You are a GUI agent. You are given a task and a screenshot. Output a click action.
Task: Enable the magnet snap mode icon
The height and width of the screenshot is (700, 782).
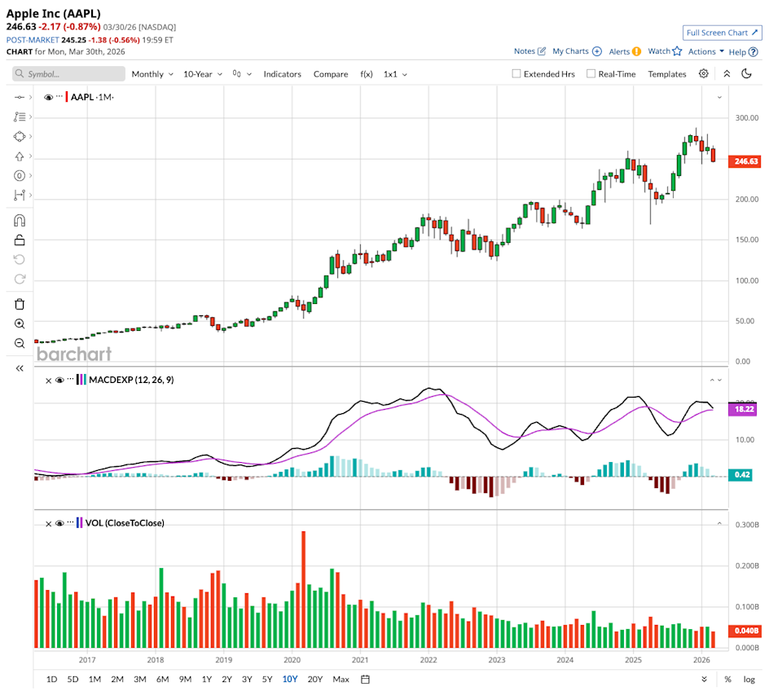tap(20, 220)
